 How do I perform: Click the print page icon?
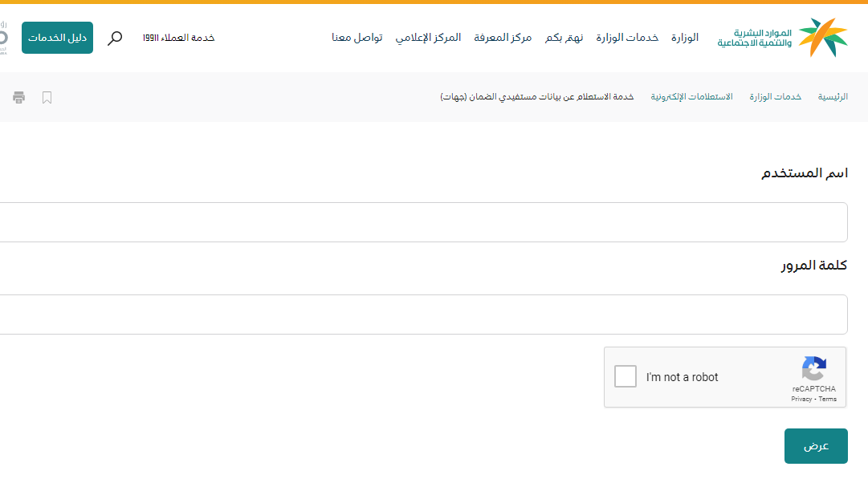(x=19, y=97)
